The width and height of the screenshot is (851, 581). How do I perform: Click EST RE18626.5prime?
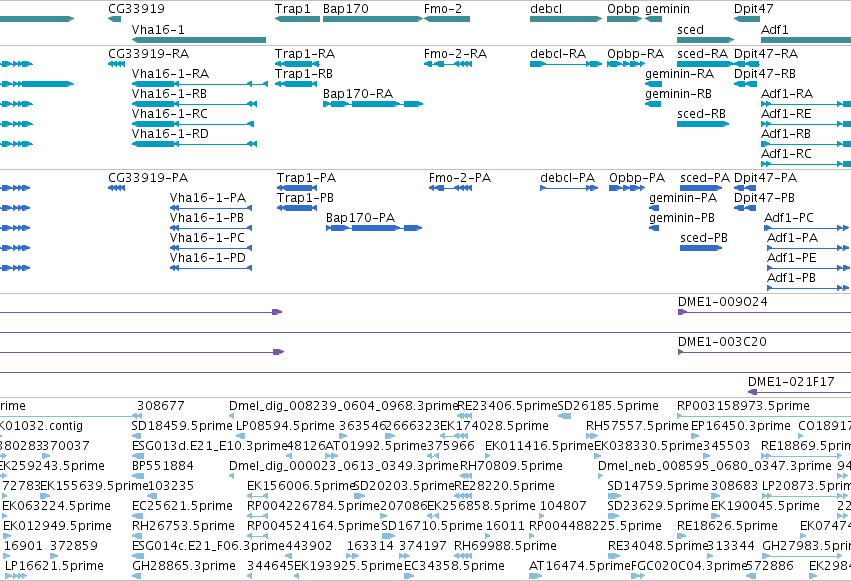pos(683,536)
